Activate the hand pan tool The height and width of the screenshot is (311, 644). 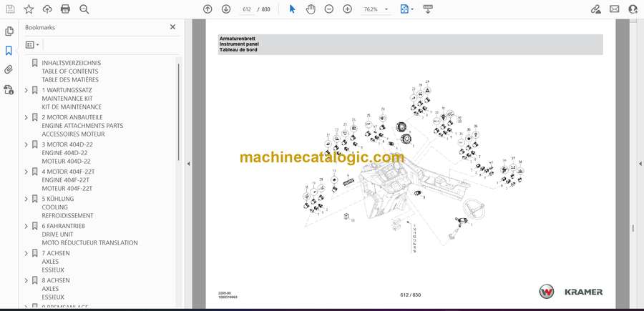point(311,9)
